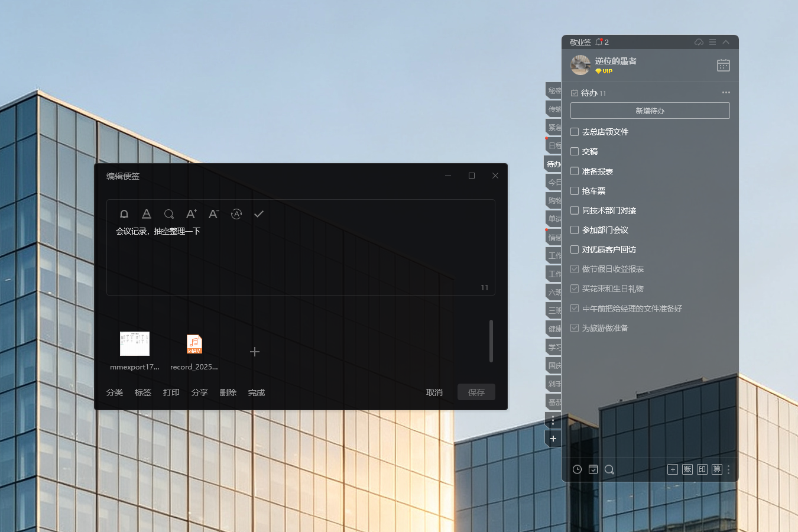The image size is (798, 532).
Task: Expand more categories via sidebar three dots
Action: [x=553, y=420]
